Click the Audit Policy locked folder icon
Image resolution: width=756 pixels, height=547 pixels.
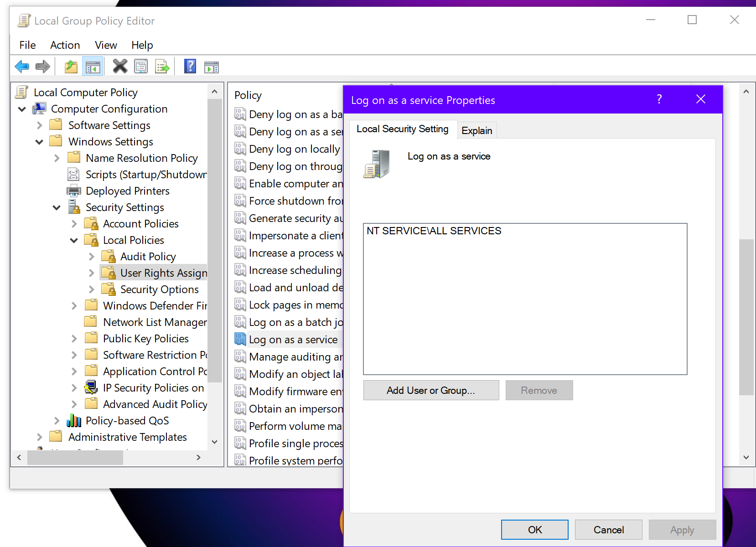coord(109,256)
